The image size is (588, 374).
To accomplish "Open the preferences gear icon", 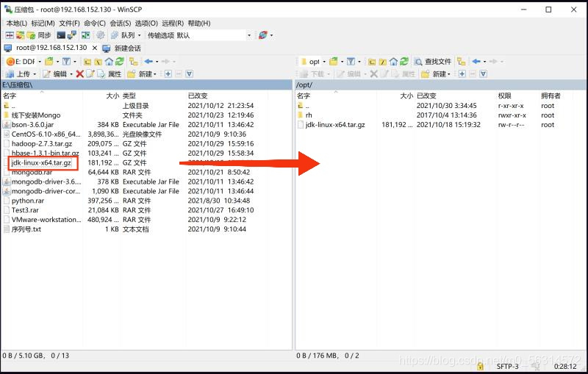I will [x=101, y=35].
